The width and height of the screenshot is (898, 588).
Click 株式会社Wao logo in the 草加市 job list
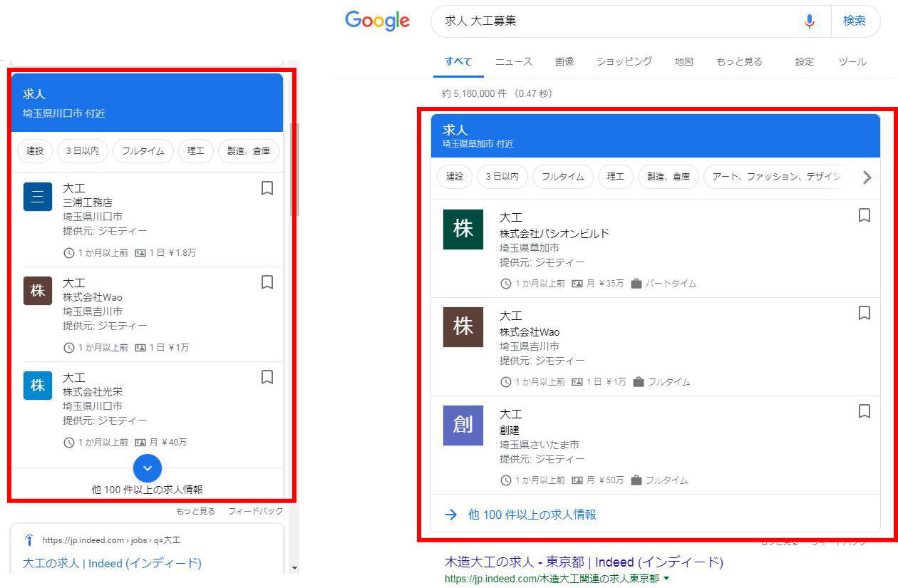pos(463,327)
